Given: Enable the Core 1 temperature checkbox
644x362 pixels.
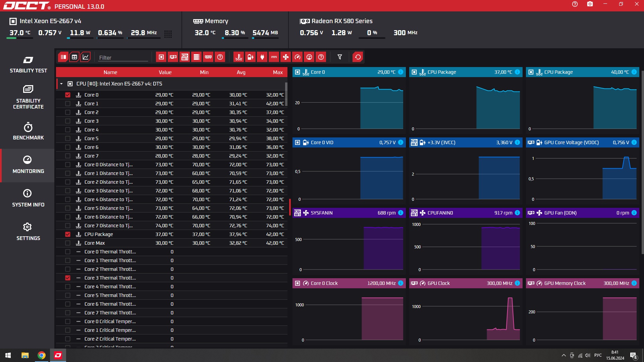Looking at the screenshot, I should pos(68,104).
